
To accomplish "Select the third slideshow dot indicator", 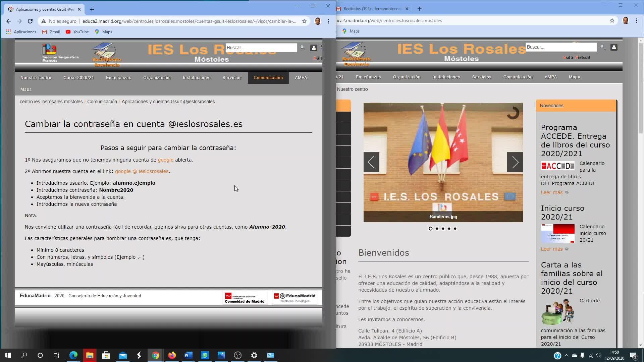I will (443, 229).
